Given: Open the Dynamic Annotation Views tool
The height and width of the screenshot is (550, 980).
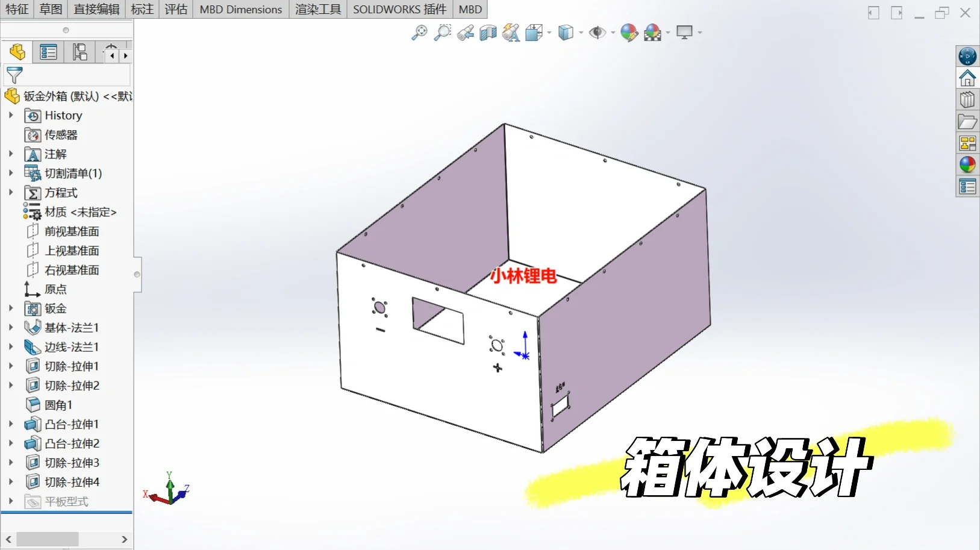Looking at the screenshot, I should [511, 33].
